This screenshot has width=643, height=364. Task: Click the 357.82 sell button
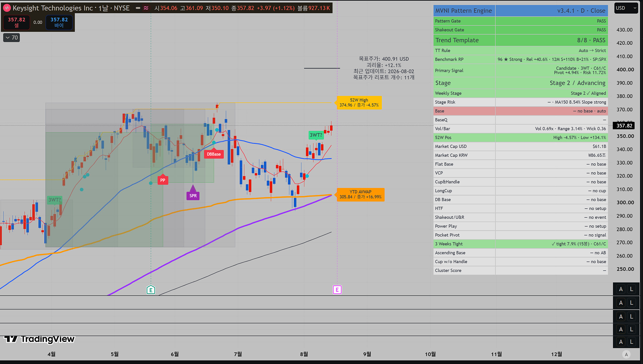[x=16, y=22]
